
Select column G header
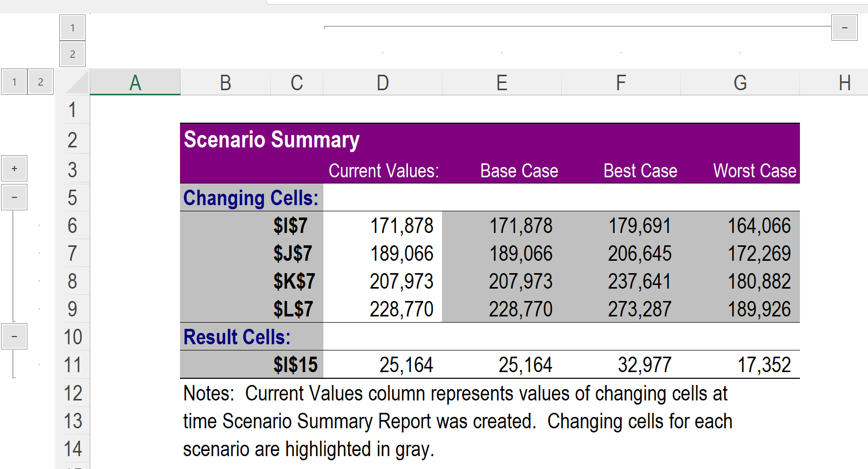click(x=740, y=83)
